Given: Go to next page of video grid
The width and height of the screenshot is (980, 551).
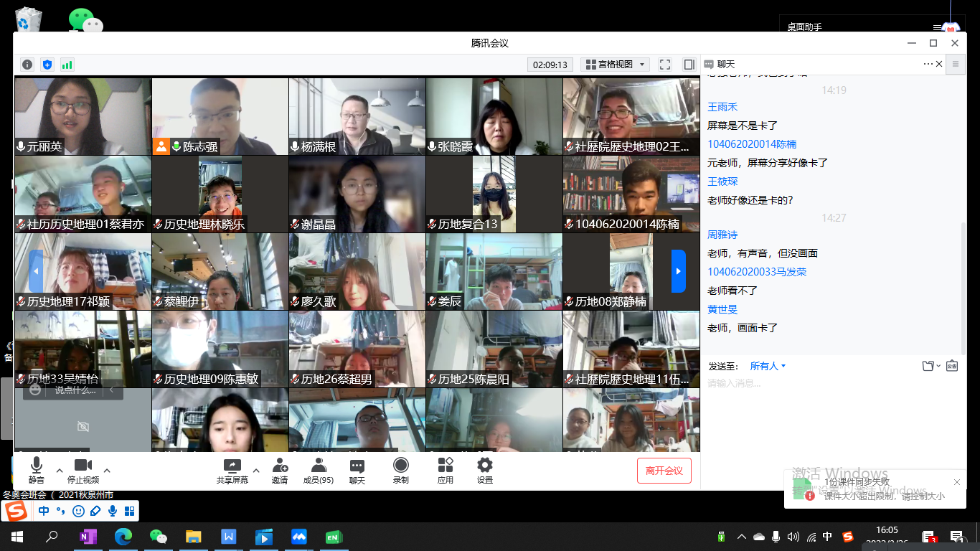Looking at the screenshot, I should [679, 271].
